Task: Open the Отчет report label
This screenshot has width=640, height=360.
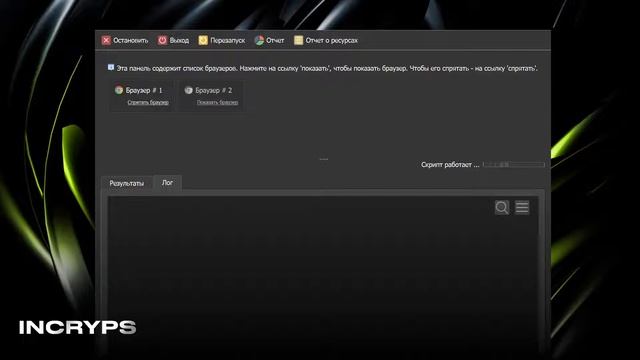Action: point(275,40)
